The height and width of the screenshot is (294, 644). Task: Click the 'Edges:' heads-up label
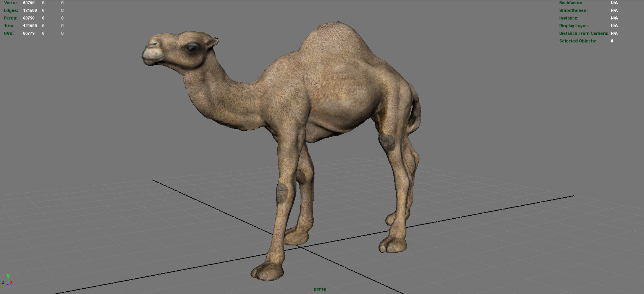pos(11,10)
